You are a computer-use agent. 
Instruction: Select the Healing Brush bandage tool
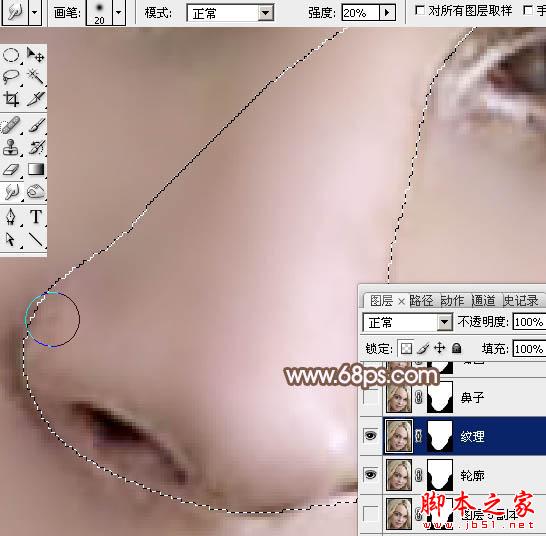click(11, 125)
